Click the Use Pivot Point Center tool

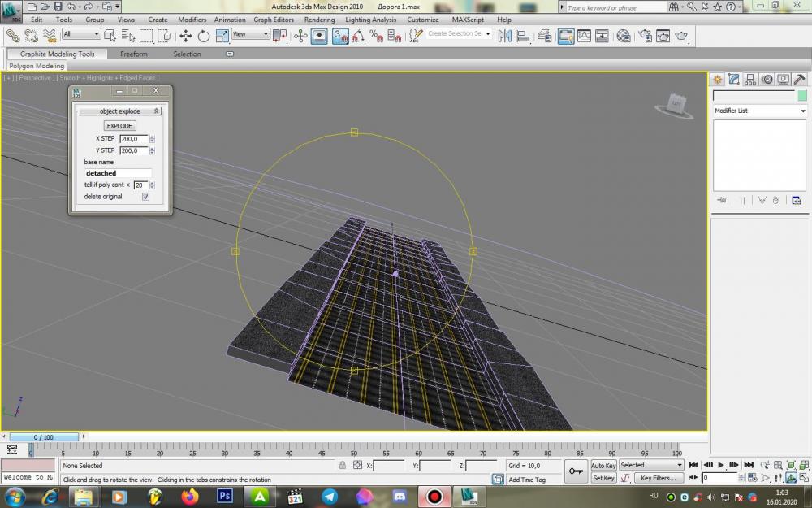(x=279, y=35)
